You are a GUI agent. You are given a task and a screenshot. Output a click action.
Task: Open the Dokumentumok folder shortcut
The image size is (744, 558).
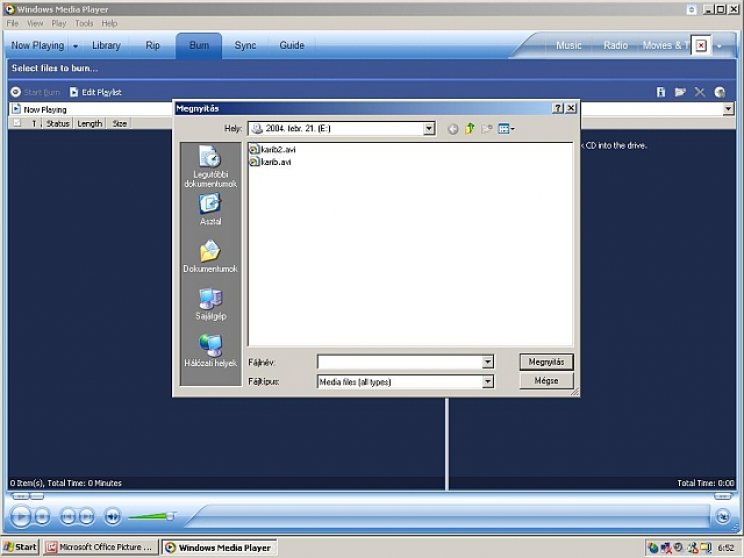(210, 257)
